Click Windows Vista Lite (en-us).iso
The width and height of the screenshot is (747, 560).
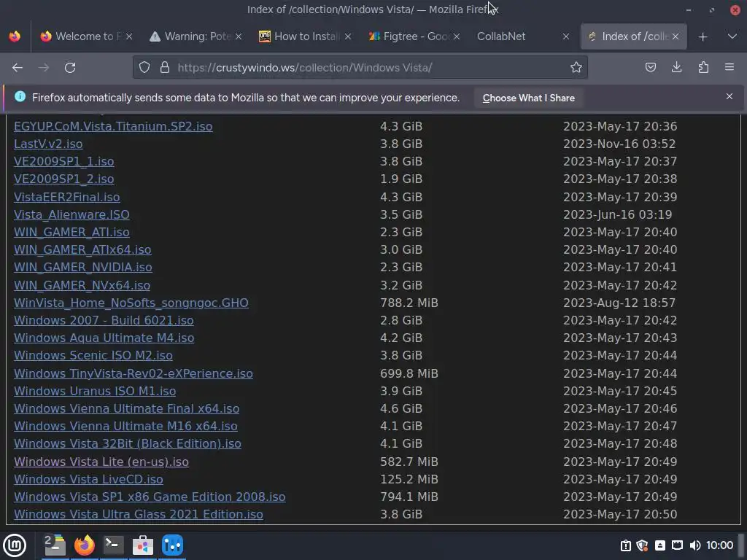[x=101, y=462]
